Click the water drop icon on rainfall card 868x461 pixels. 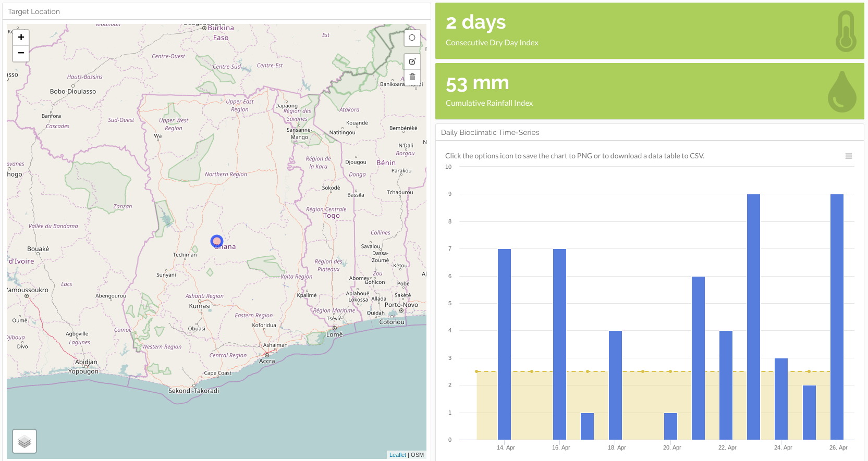(841, 92)
